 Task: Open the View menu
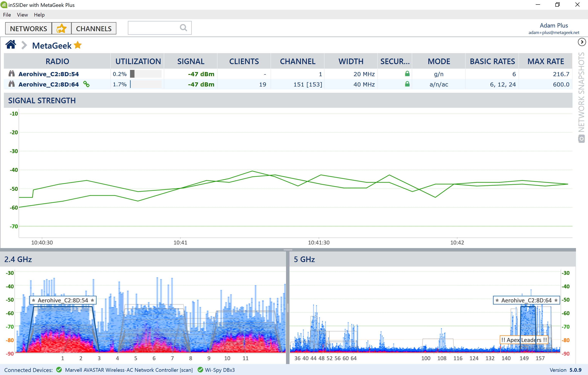22,15
